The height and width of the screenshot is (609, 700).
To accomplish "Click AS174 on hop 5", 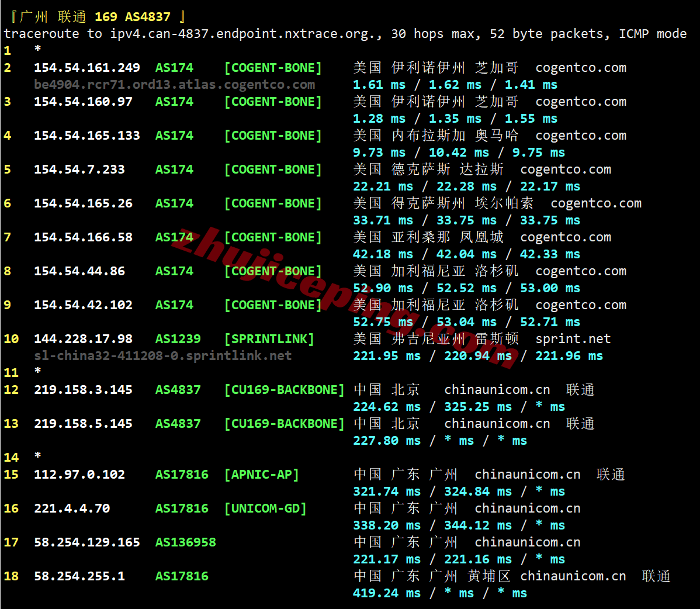I will click(x=174, y=169).
